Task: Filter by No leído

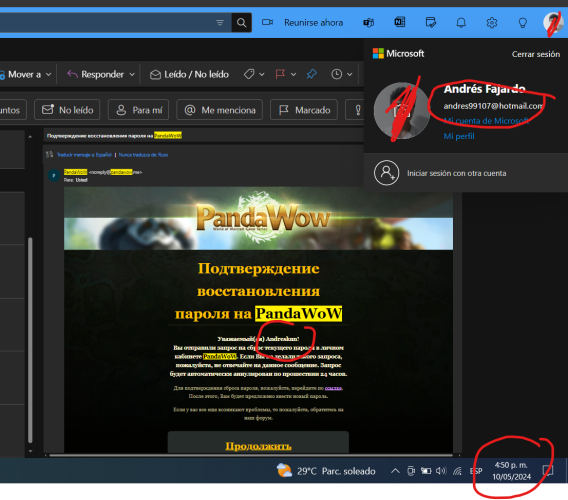Action: 67,110
